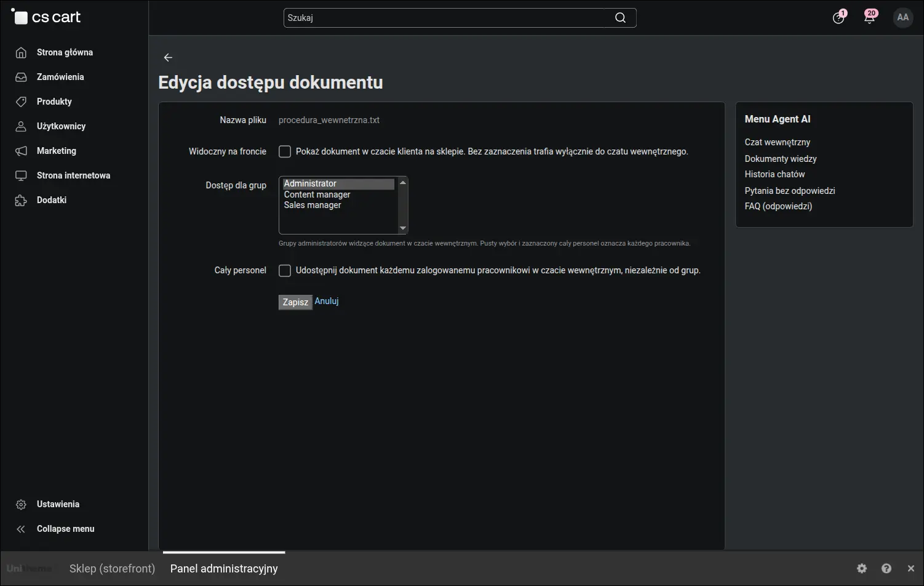Select Content manager in group list

point(338,195)
